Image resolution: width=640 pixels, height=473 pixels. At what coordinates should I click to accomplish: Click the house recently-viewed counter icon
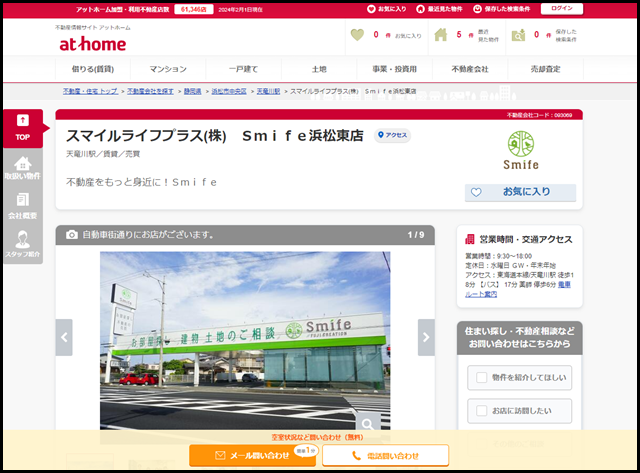[440, 35]
